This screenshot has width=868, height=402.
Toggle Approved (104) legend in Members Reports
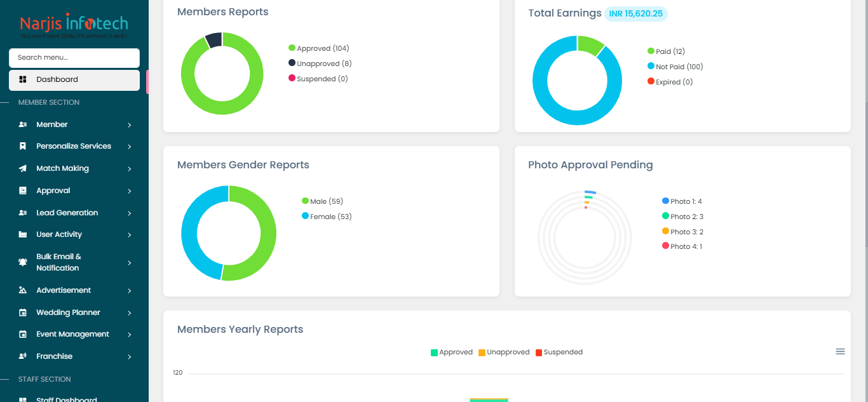coord(319,48)
